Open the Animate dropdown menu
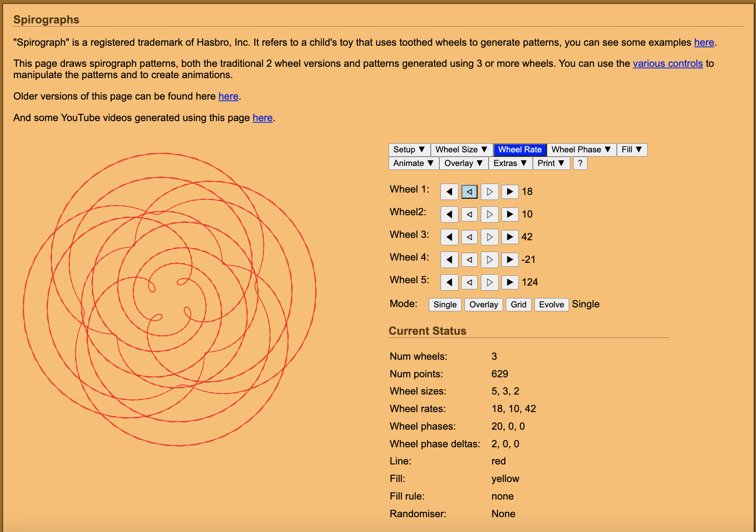The image size is (756, 532). (x=413, y=164)
